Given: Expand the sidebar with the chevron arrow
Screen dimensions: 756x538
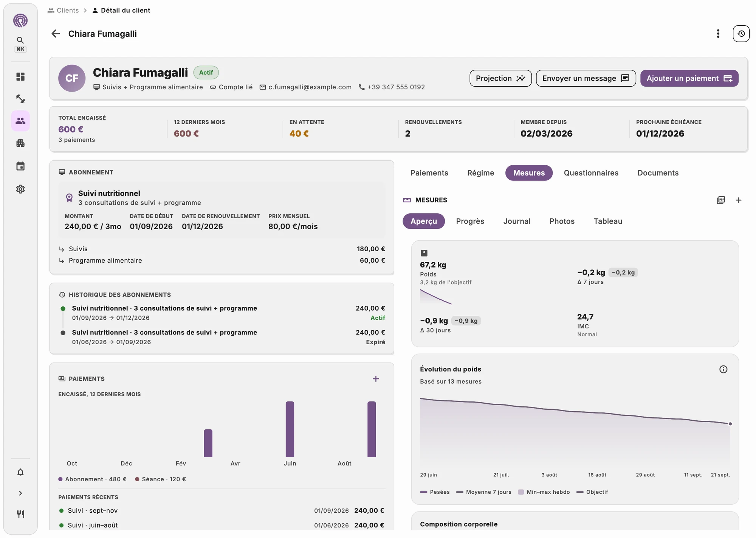Looking at the screenshot, I should click(20, 493).
